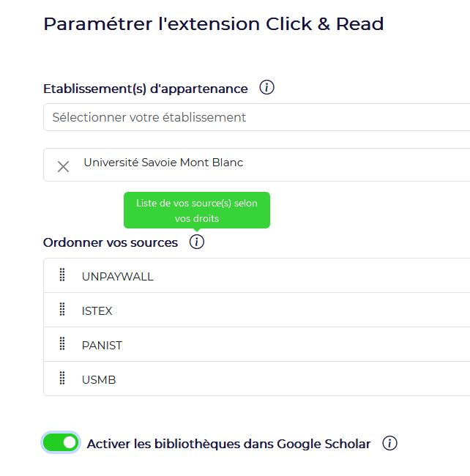Click the Paramétrer l'extension Click & Read title

tap(214, 24)
